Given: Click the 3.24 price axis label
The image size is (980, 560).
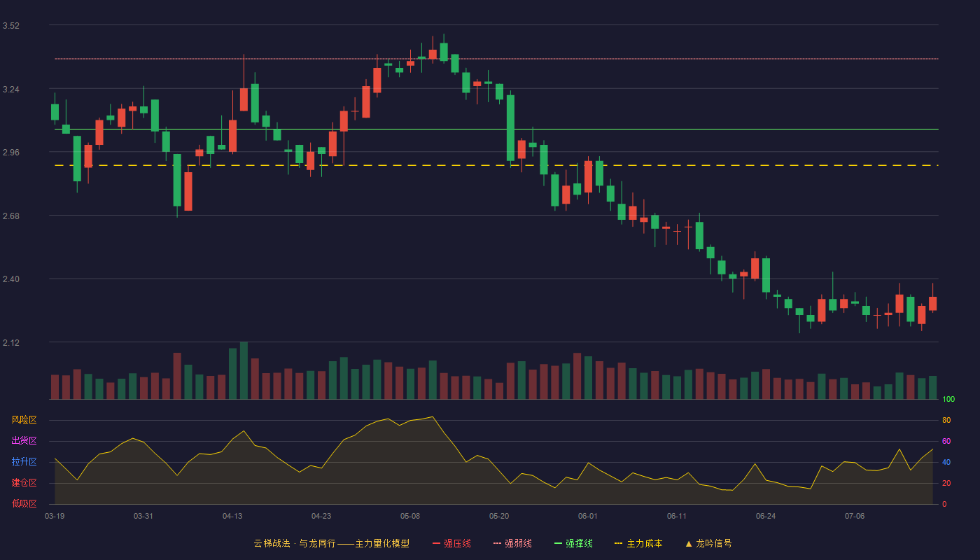Looking at the screenshot, I should pos(11,90).
